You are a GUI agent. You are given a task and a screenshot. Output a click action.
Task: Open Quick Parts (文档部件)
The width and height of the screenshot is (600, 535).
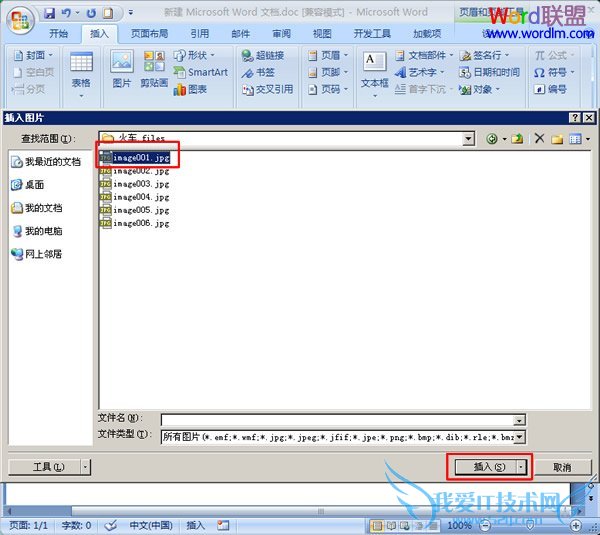[x=425, y=55]
